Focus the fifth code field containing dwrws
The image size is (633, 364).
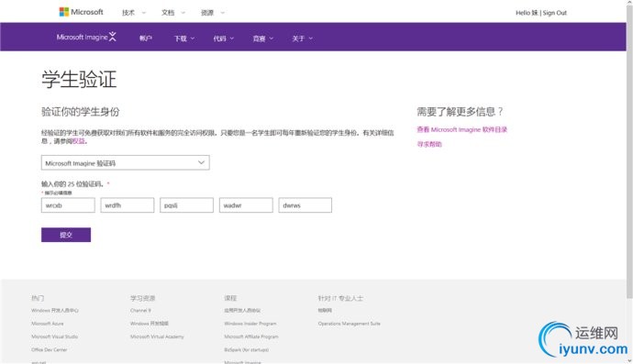(305, 205)
